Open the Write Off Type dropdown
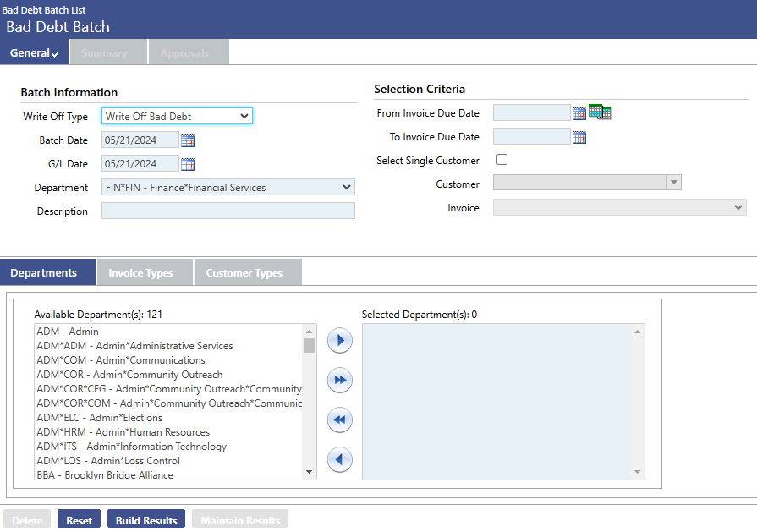 point(177,116)
